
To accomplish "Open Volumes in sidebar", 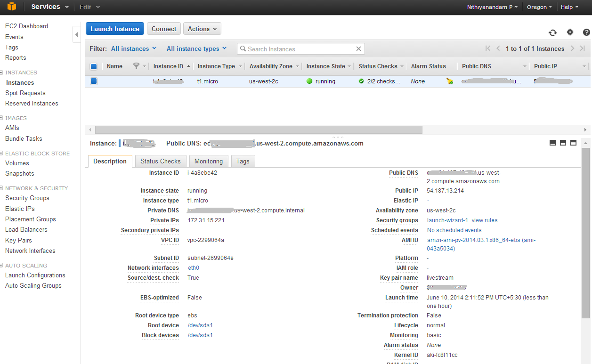I will click(17, 163).
